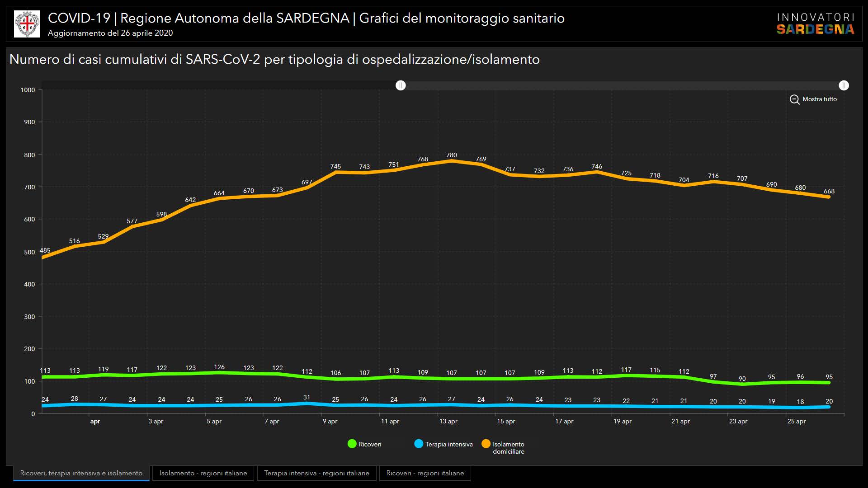The width and height of the screenshot is (868, 488).
Task: Toggle Isolamento domiciliare series via orange dot
Action: [486, 444]
